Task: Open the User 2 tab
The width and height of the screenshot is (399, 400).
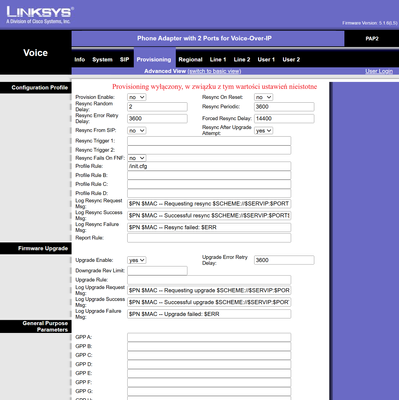Action: tap(291, 59)
